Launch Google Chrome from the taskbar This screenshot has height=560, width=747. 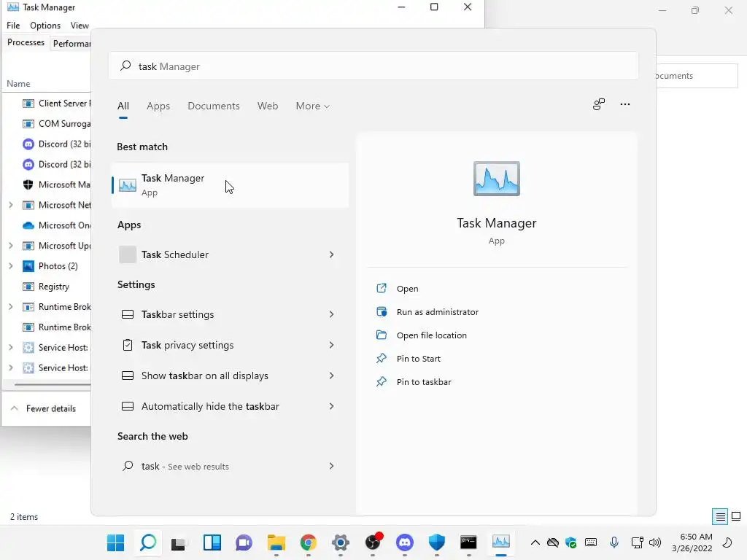click(309, 542)
